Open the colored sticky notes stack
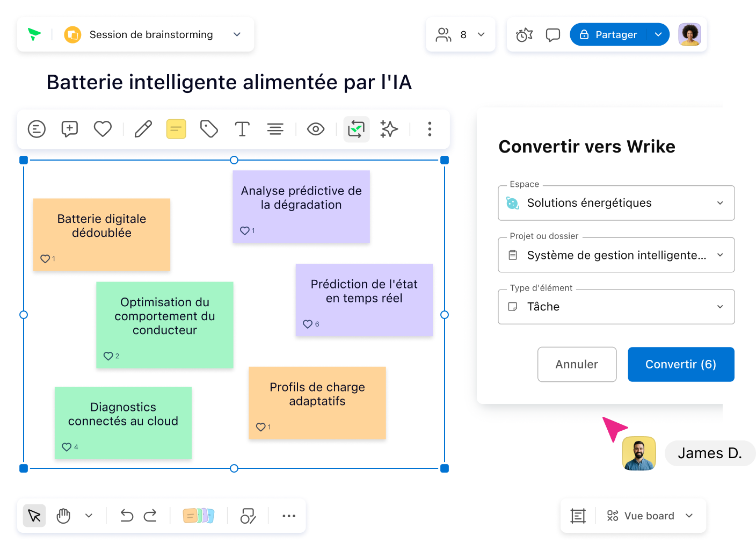 click(199, 516)
